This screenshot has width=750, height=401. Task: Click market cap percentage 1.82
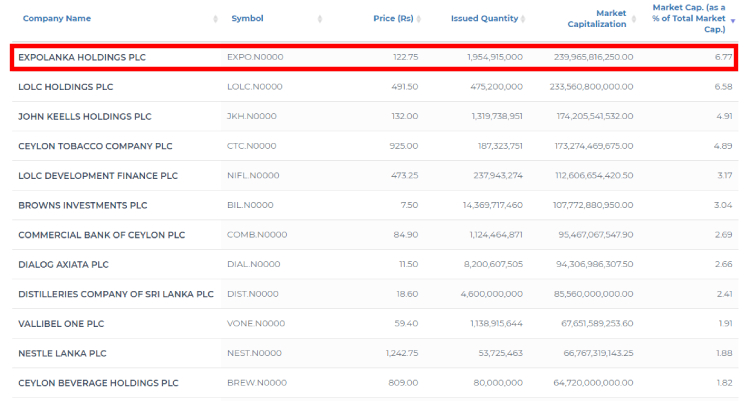(x=725, y=383)
